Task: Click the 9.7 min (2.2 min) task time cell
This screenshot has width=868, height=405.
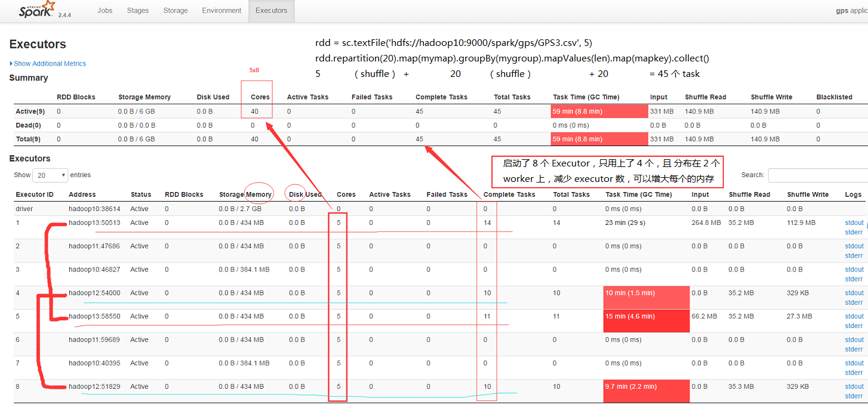Action: click(647, 391)
